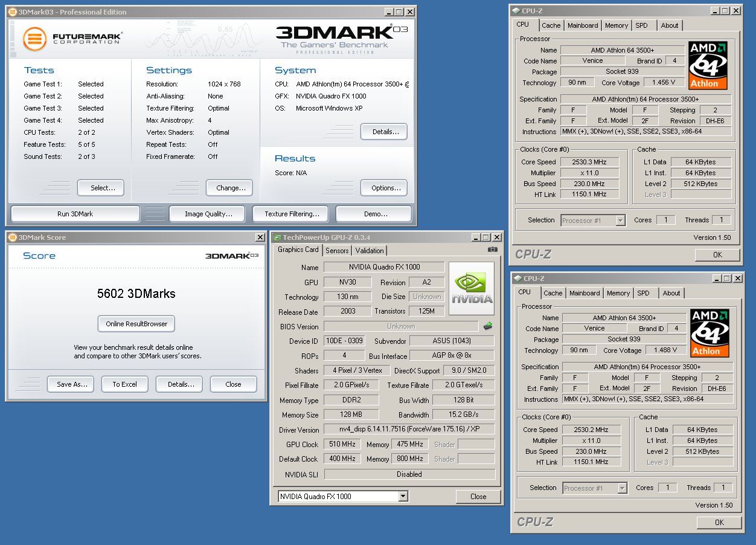Open Processor #1 dropdown in lower CPU-Z
Image resolution: width=756 pixels, height=545 pixels.
tap(623, 488)
